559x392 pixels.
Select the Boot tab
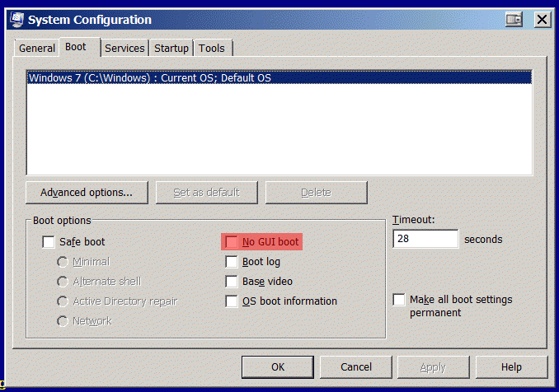tap(79, 47)
